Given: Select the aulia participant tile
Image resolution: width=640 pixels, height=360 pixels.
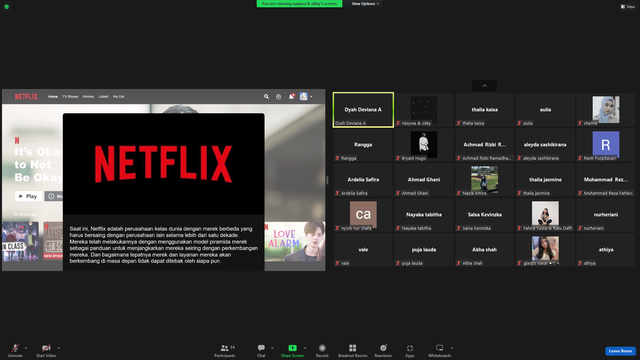Looking at the screenshot, I should [545, 110].
